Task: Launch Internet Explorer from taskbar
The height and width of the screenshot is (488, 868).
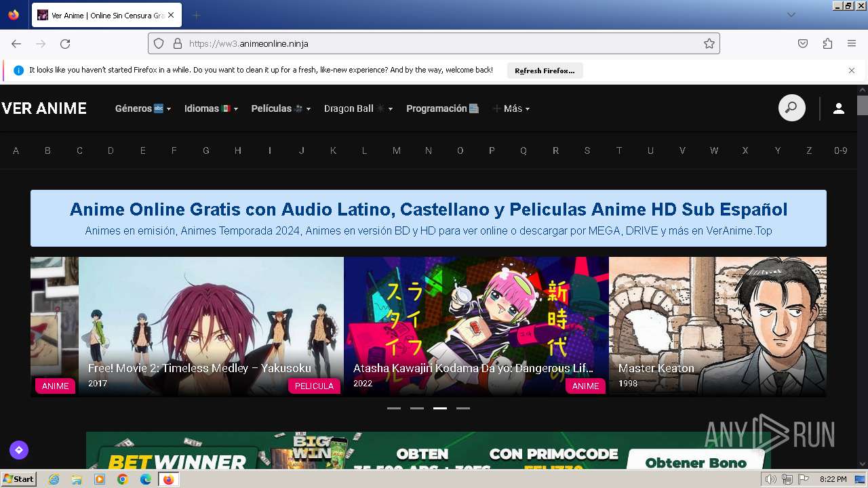Action: [54, 479]
